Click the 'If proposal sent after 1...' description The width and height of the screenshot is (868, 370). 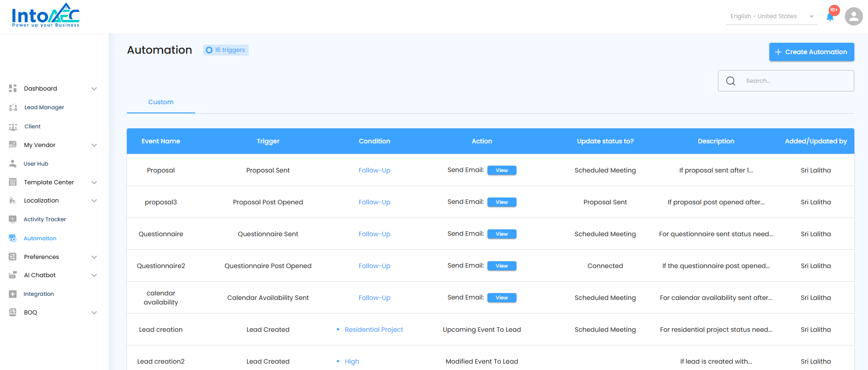[716, 170]
